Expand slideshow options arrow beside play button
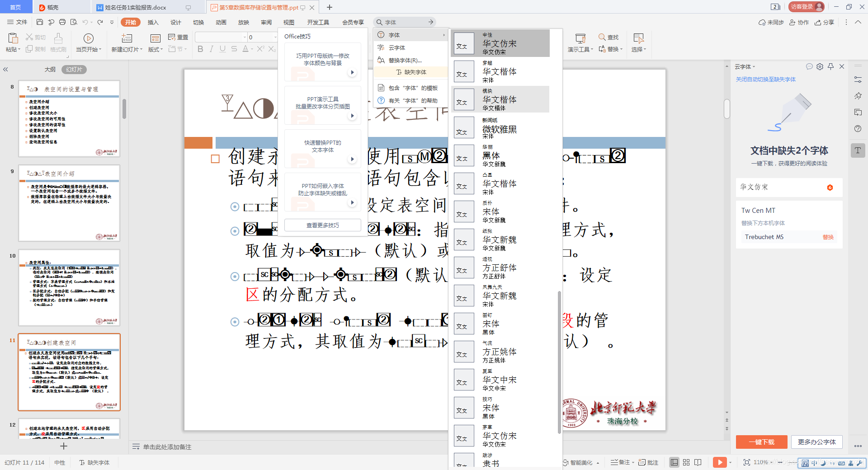This screenshot has width=868, height=470. [730, 462]
